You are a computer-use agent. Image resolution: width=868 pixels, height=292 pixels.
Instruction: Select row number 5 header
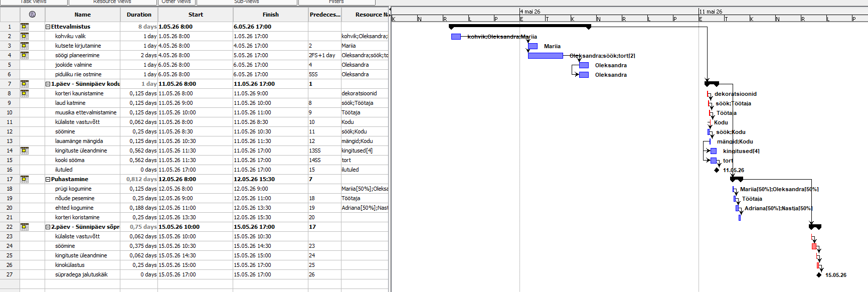pyautogui.click(x=10, y=65)
